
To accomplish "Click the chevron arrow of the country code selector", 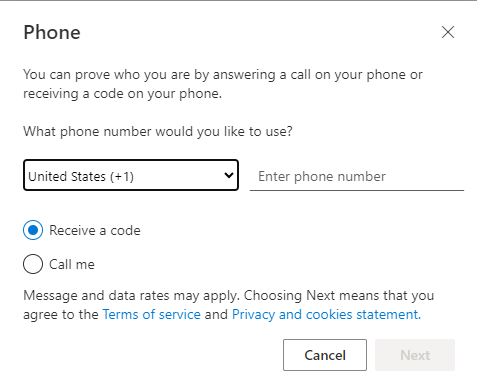I will point(229,175).
